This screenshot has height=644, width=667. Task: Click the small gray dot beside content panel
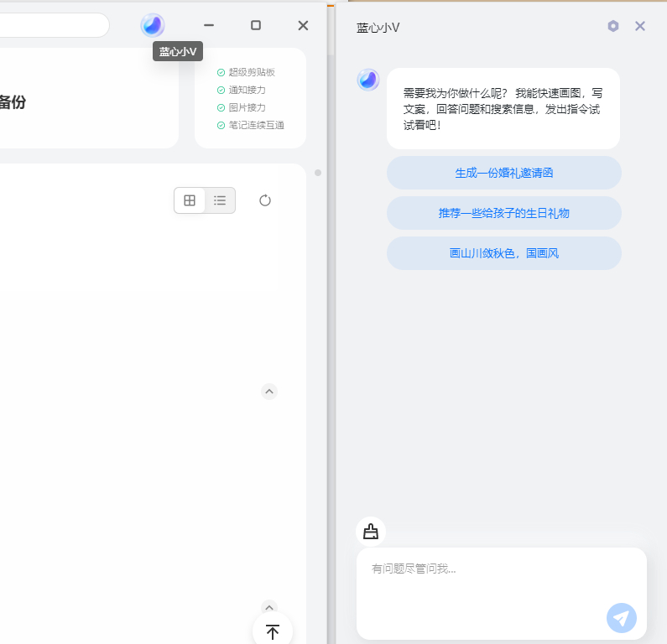click(318, 173)
